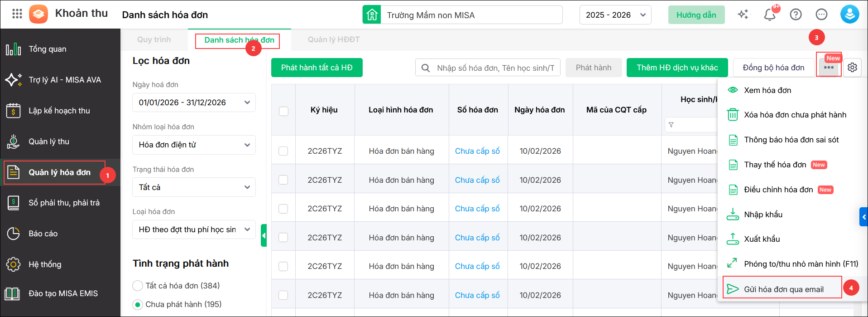Tick the fourth invoice row checkbox
The height and width of the screenshot is (317, 868).
coord(283,238)
